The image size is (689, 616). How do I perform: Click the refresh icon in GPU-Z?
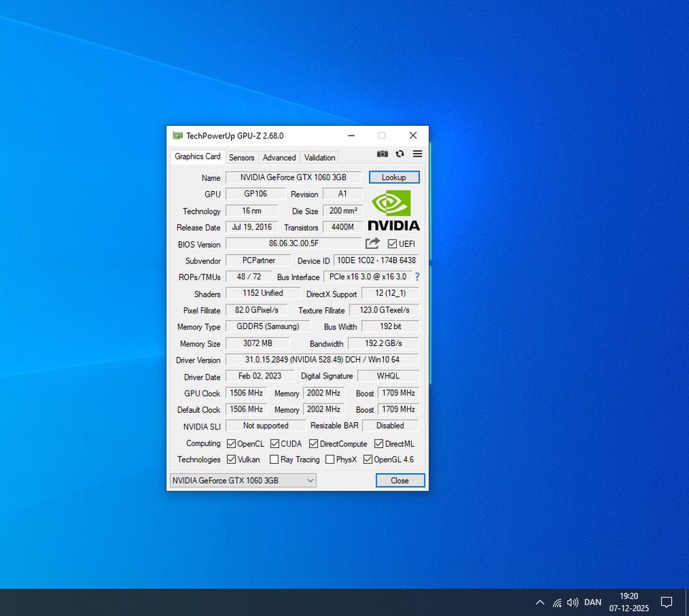coord(400,154)
